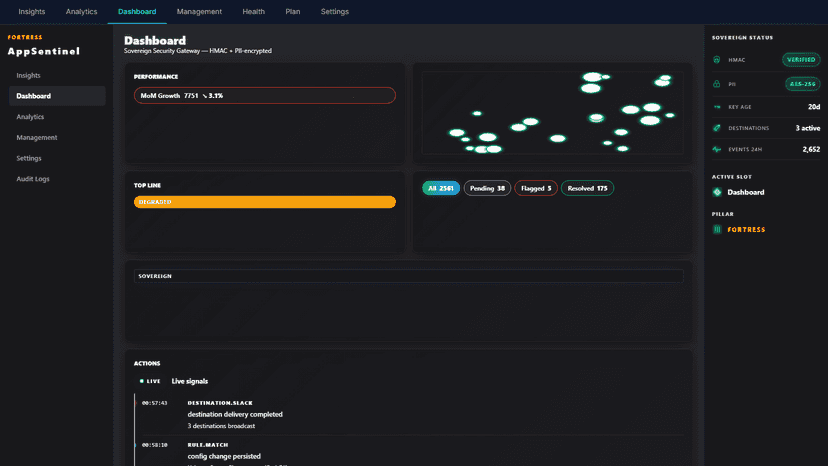828x466 pixels.
Task: Open Settings from the sidebar
Action: point(57,158)
